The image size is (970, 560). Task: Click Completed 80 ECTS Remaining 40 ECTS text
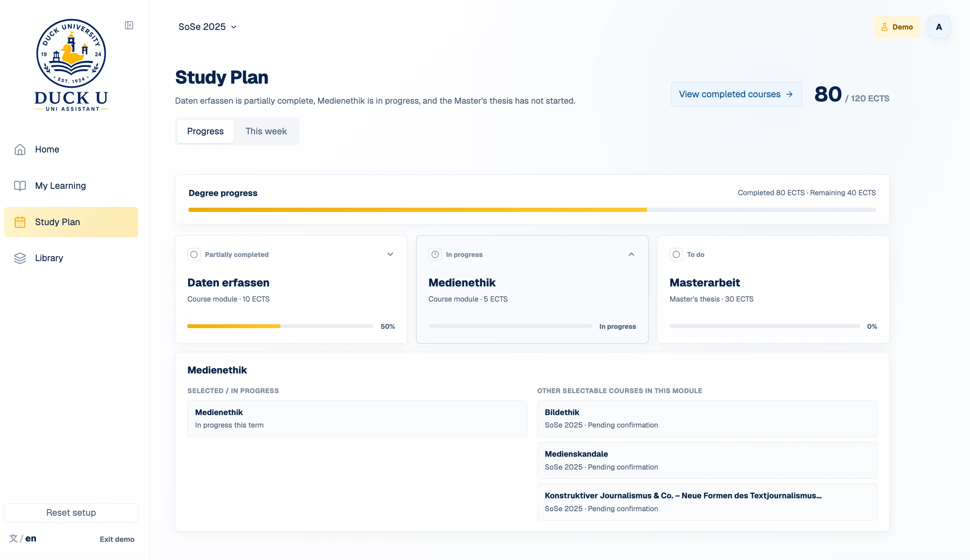point(806,193)
